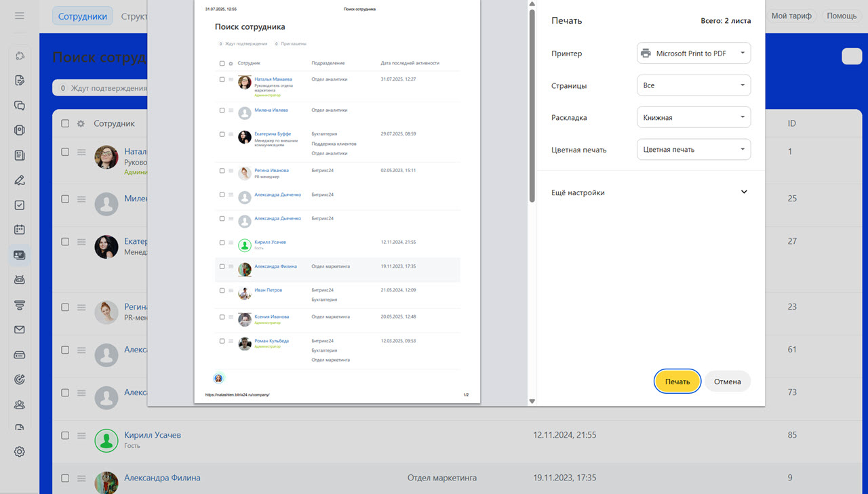Open the drive storage icon in sidebar
The image size is (868, 494).
point(20,354)
